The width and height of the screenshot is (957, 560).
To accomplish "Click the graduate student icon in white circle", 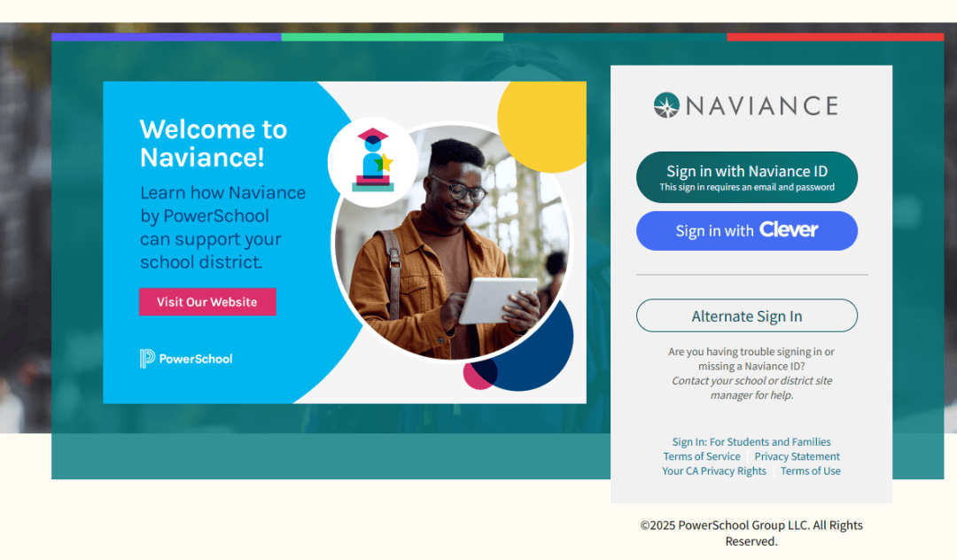I will (x=373, y=159).
